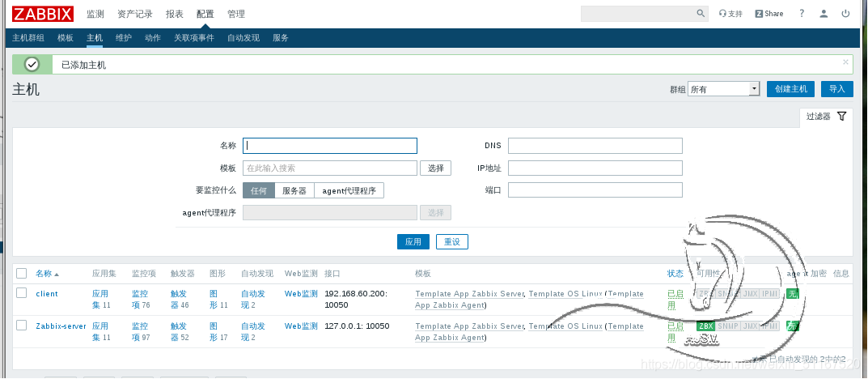This screenshot has height=379, width=868.
Task: Click client interface 192.168.60.200: 10050
Action: point(357,299)
